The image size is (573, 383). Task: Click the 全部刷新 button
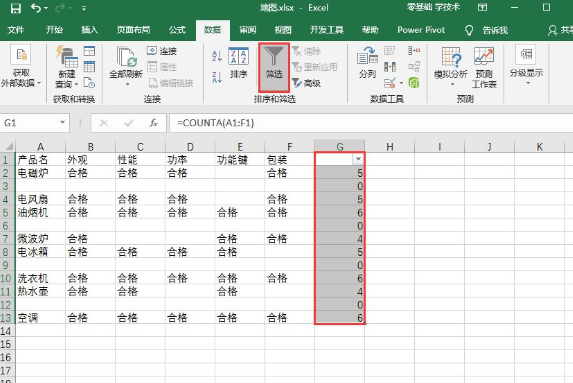[x=126, y=67]
